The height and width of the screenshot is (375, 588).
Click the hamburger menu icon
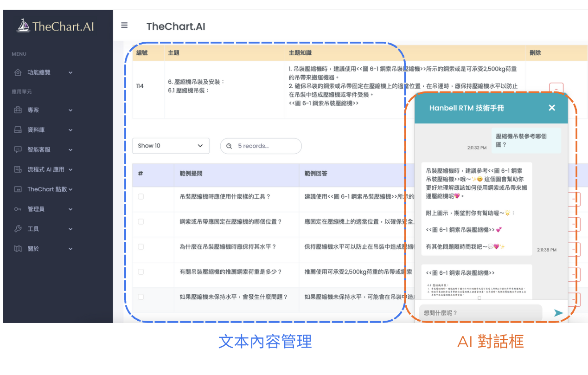(x=124, y=26)
